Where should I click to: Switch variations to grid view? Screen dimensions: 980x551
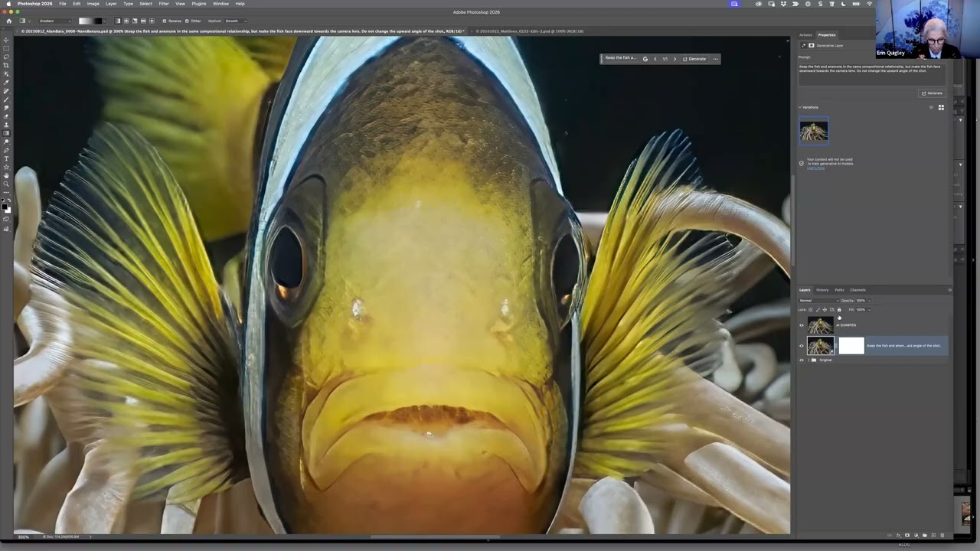[x=941, y=107]
